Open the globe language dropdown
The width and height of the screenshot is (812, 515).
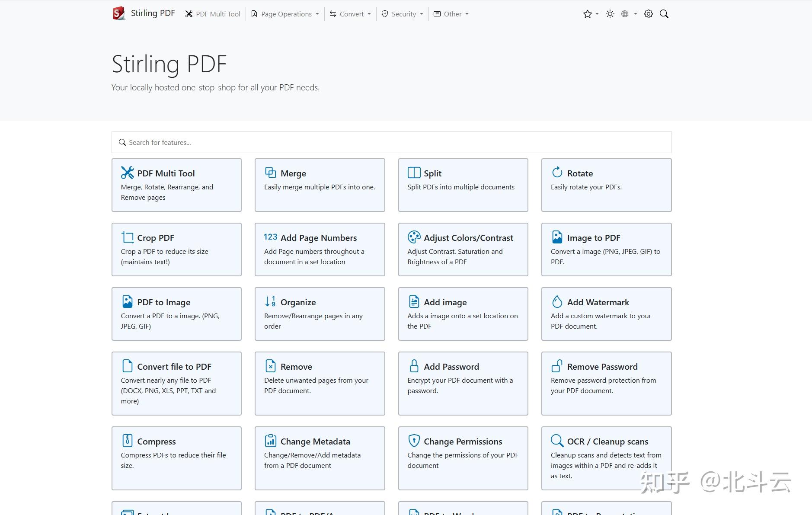[x=629, y=14]
